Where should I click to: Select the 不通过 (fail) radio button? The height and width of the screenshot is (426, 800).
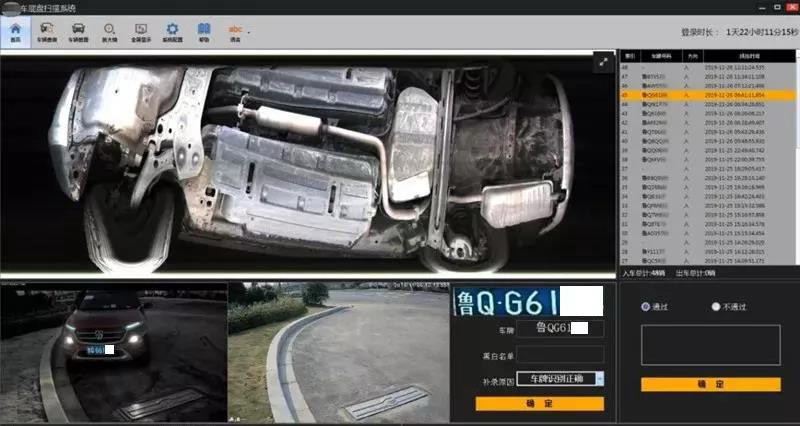pyautogui.click(x=715, y=307)
